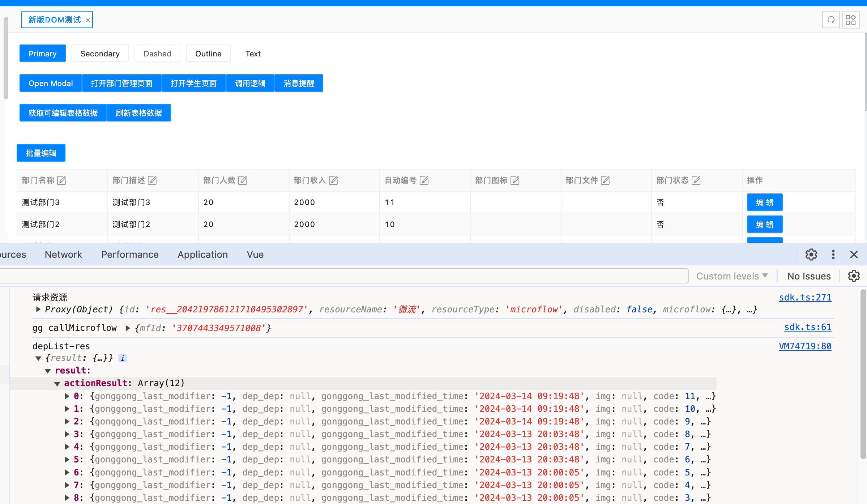Expand array item 7 with code 4
867x504 pixels.
coord(67,485)
